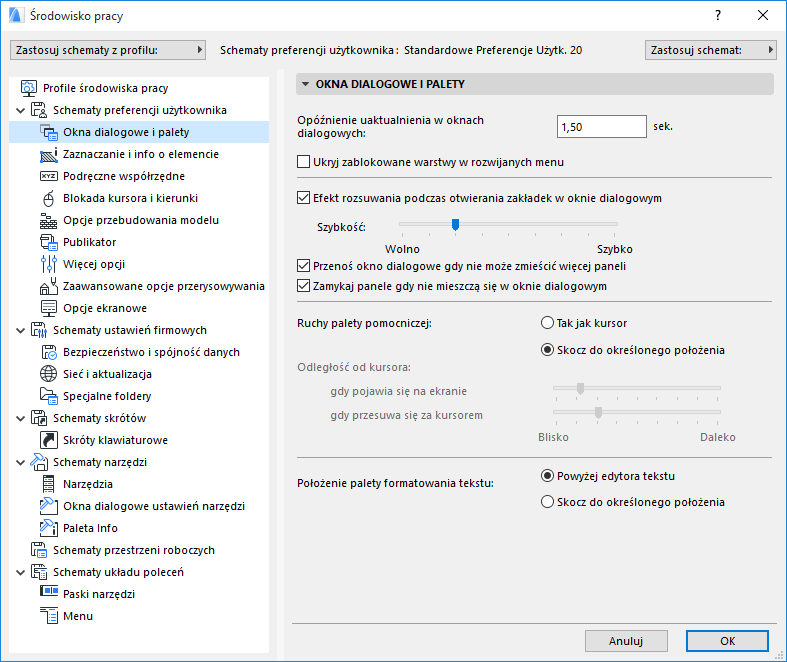Collapse the OKNA DIALOGOWE I PALETY panel
The width and height of the screenshot is (787, 662).
click(305, 84)
